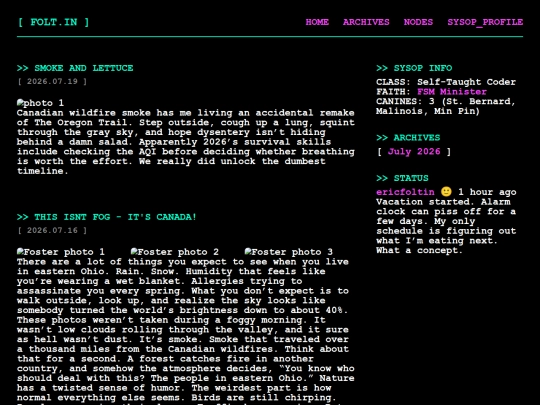
Task: Click the broken 'photo 1' image
Action: click(x=41, y=103)
